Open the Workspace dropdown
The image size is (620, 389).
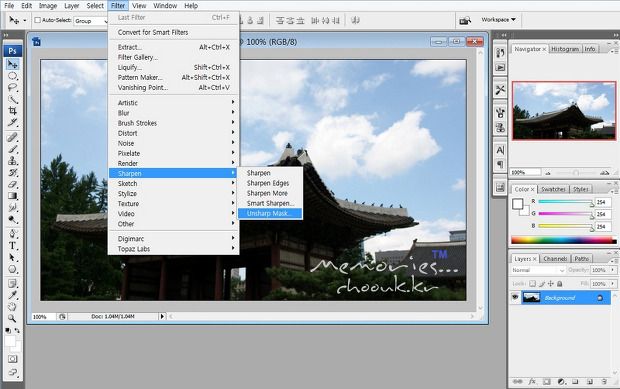coord(498,19)
